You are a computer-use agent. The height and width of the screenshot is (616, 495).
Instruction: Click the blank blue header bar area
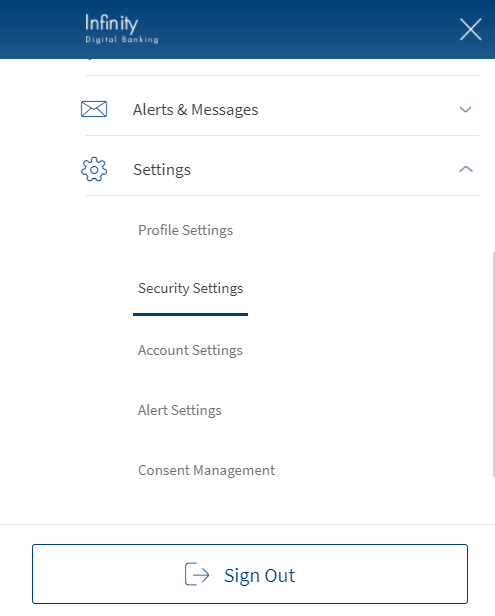click(x=306, y=29)
